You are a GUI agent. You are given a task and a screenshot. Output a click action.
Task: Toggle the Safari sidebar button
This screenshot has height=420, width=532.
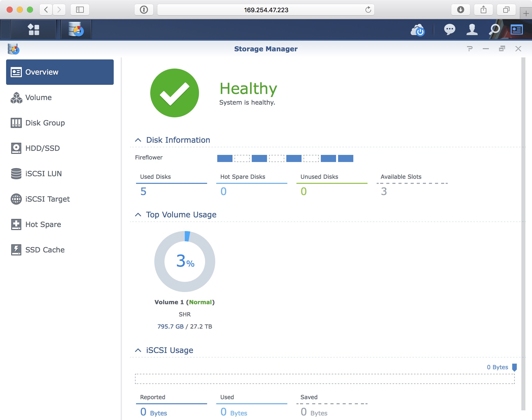pos(80,10)
